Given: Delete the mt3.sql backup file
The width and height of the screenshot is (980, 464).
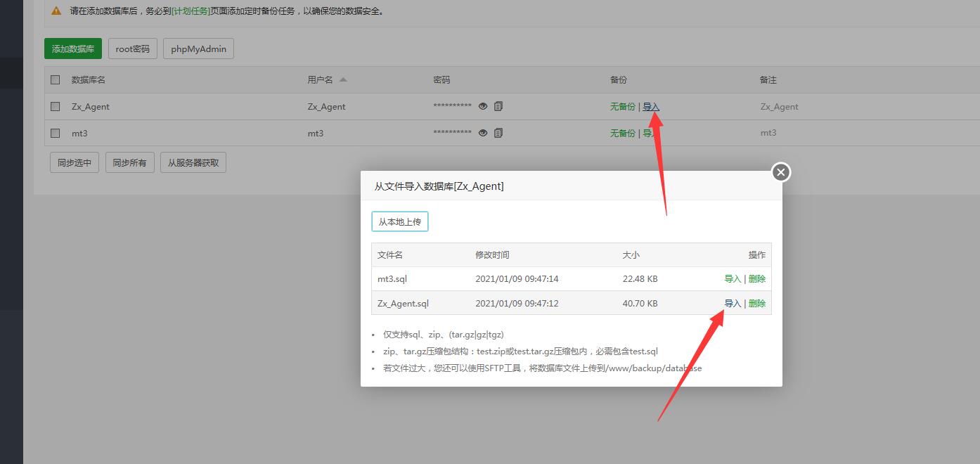Looking at the screenshot, I should 757,279.
